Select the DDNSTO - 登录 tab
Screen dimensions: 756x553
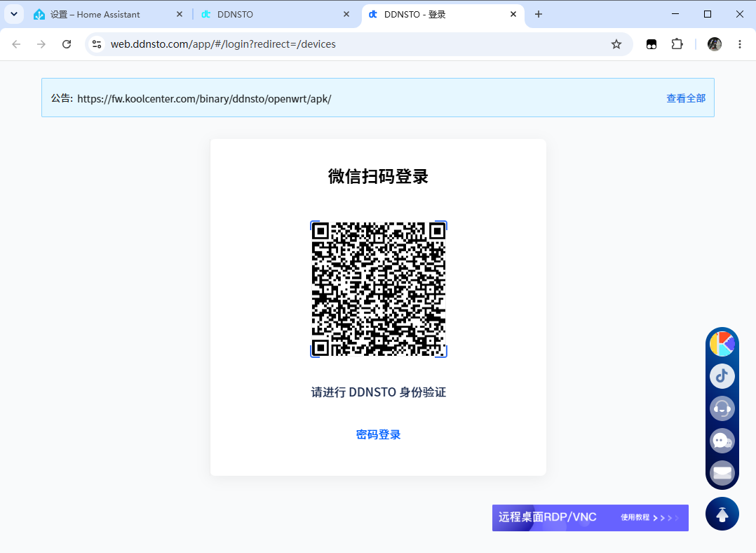443,15
